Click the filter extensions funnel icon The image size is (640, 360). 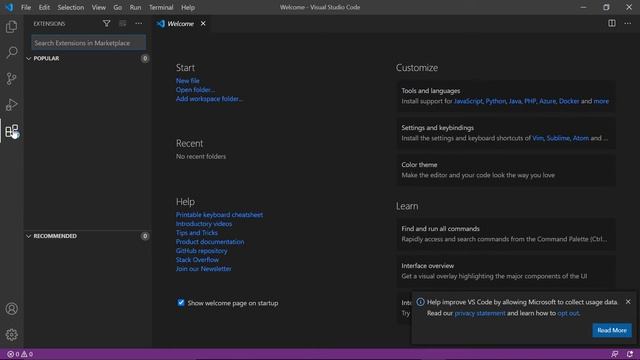pyautogui.click(x=106, y=24)
